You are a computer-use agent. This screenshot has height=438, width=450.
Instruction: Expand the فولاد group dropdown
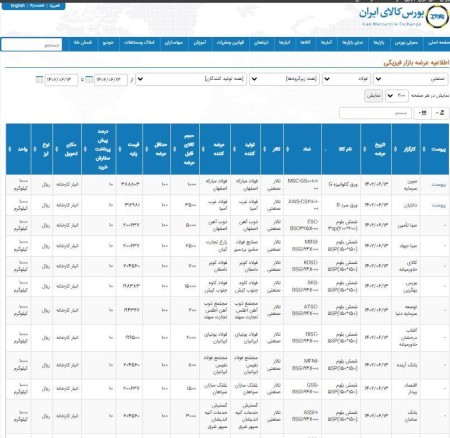pyautogui.click(x=347, y=79)
